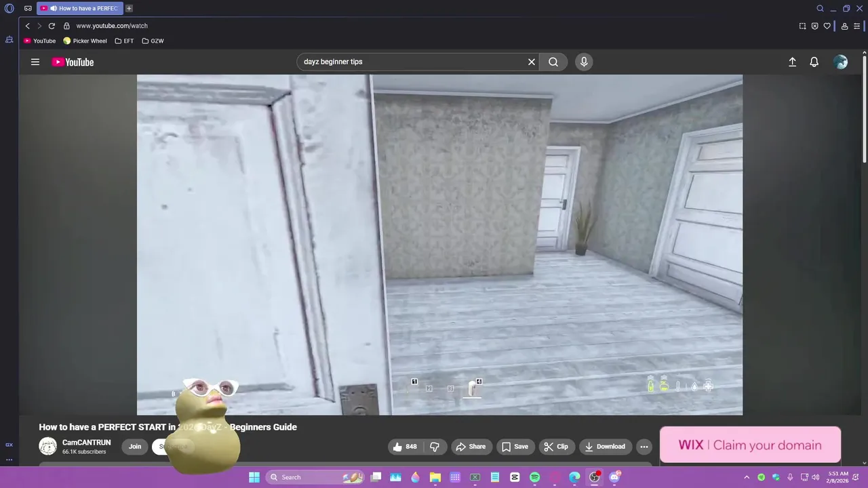Start voice search with the microphone
This screenshot has width=868, height=488.
584,62
